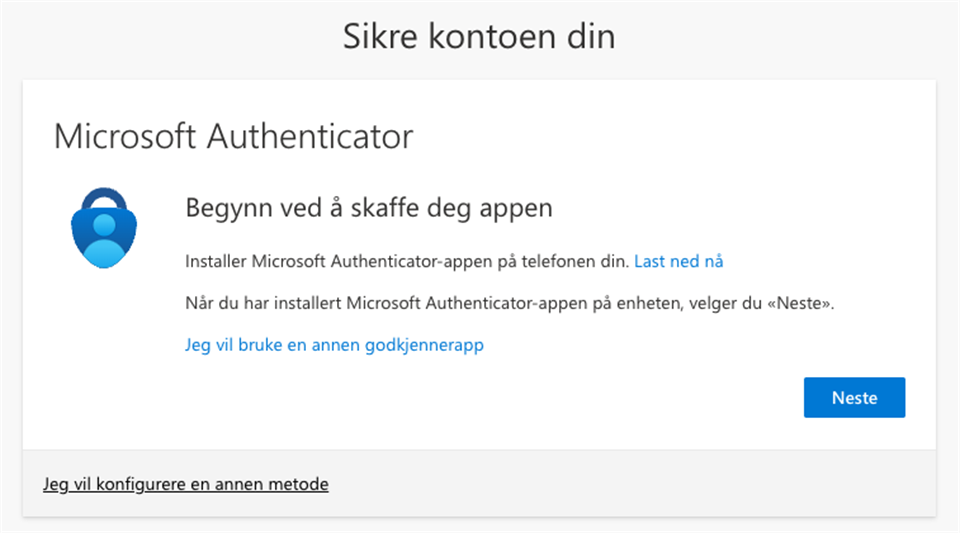Viewport: 960px width, 533px height.
Task: Click the "Installer Microsoft Authenticator-appen" sentence
Action: (x=408, y=262)
